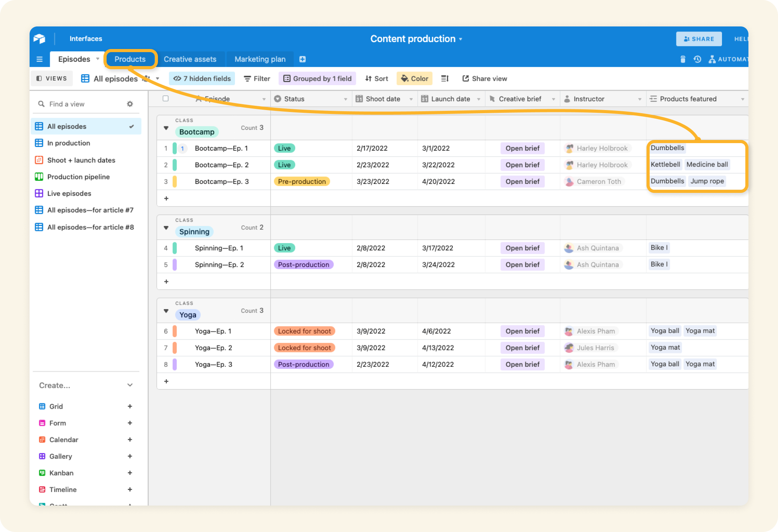Open the hamburger menu beside Episodes tab

[39, 59]
